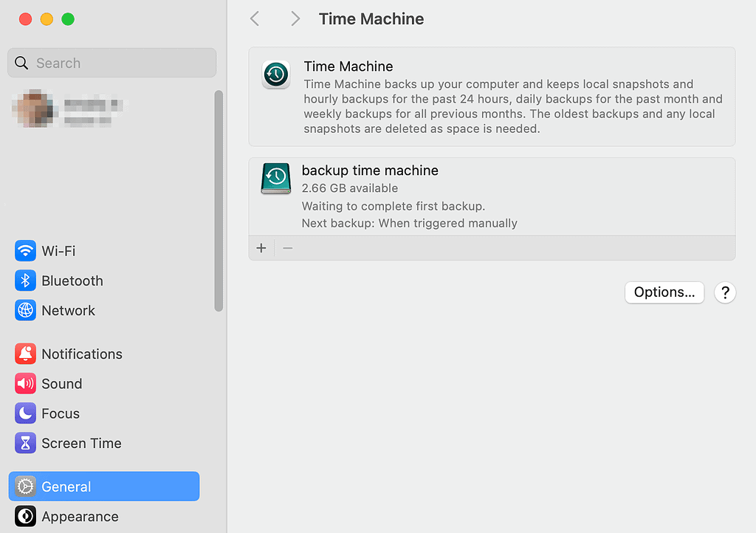Open Wi-Fi settings icon in sidebar
756x533 pixels.
click(25, 250)
